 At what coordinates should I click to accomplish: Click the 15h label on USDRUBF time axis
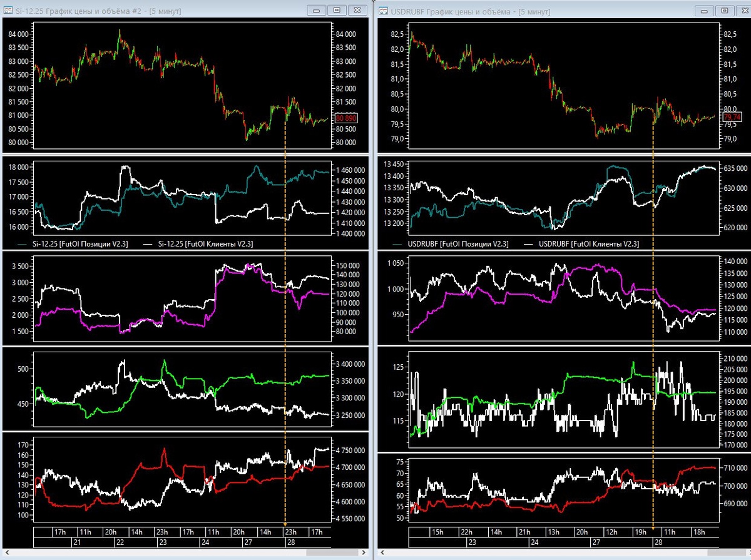tap(437, 532)
